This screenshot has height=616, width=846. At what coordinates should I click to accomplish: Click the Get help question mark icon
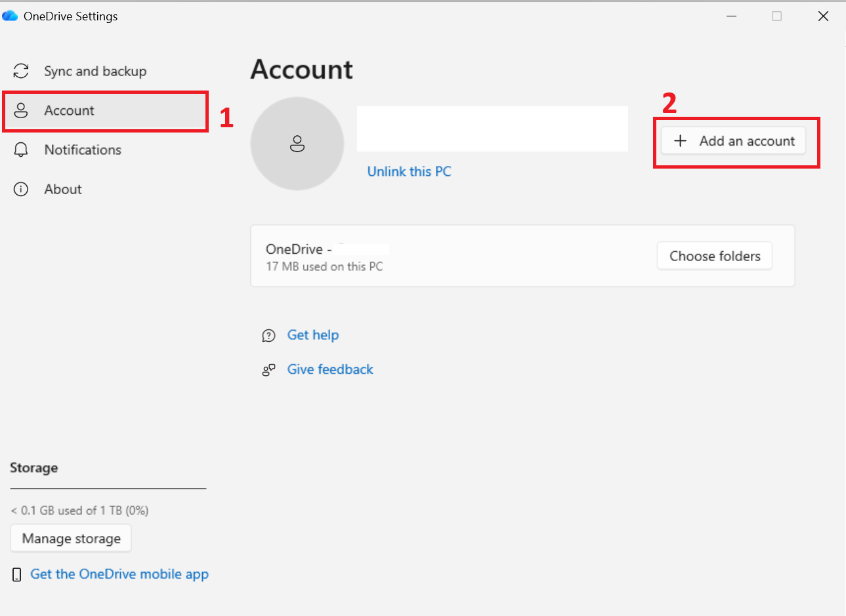point(268,335)
